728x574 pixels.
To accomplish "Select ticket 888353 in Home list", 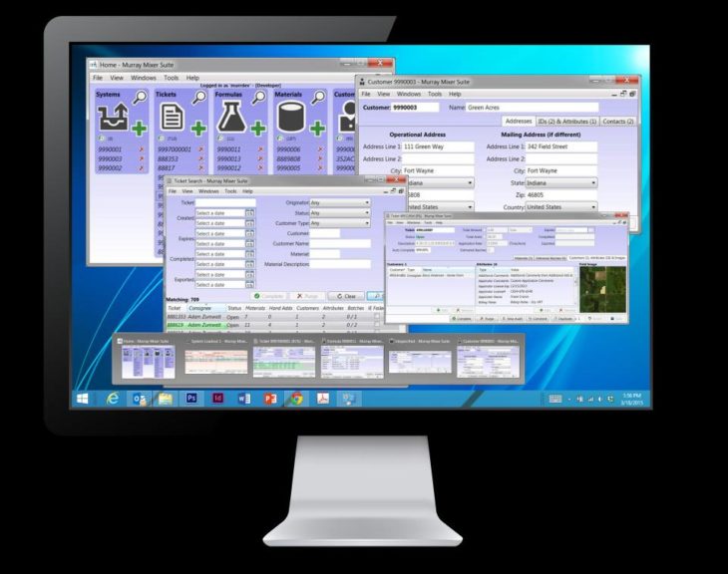I will 168,158.
